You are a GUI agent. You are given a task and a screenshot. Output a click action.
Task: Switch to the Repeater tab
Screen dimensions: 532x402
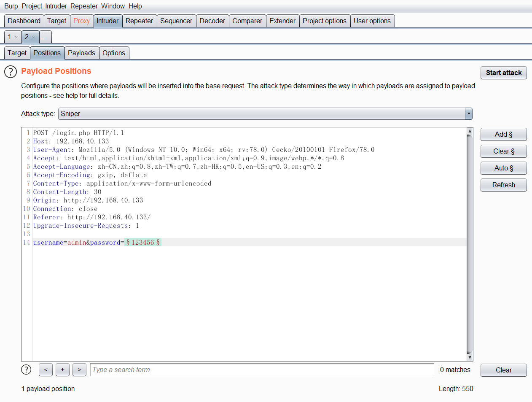(x=139, y=21)
